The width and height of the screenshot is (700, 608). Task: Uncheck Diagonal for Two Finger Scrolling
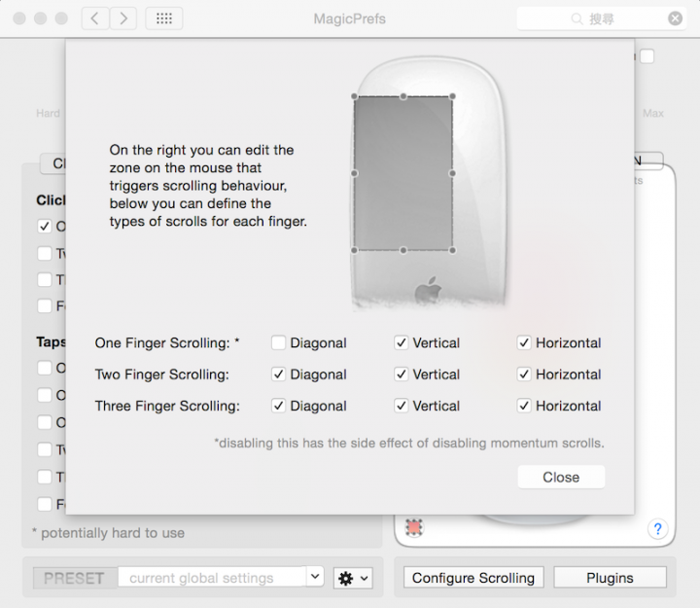(x=279, y=374)
